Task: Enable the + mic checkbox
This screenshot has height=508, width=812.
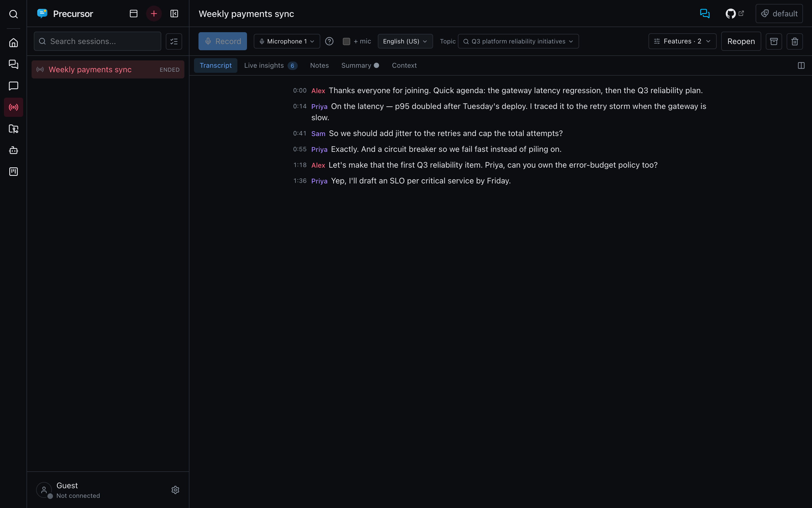Action: coord(346,41)
